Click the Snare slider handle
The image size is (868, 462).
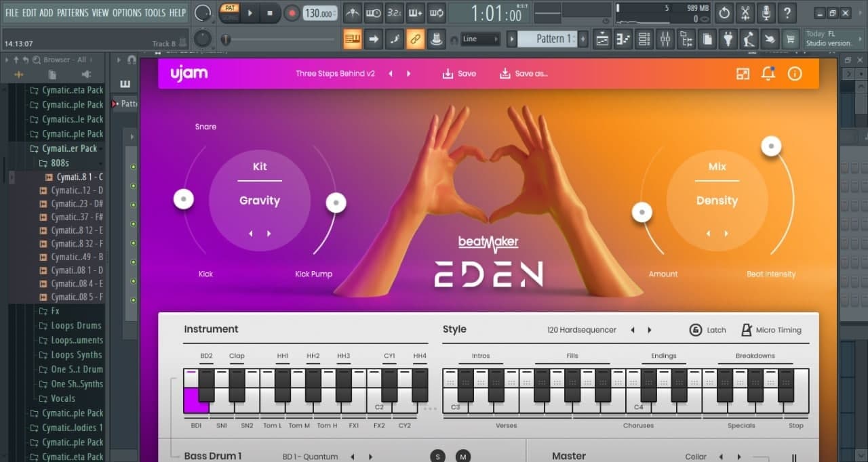click(x=183, y=198)
